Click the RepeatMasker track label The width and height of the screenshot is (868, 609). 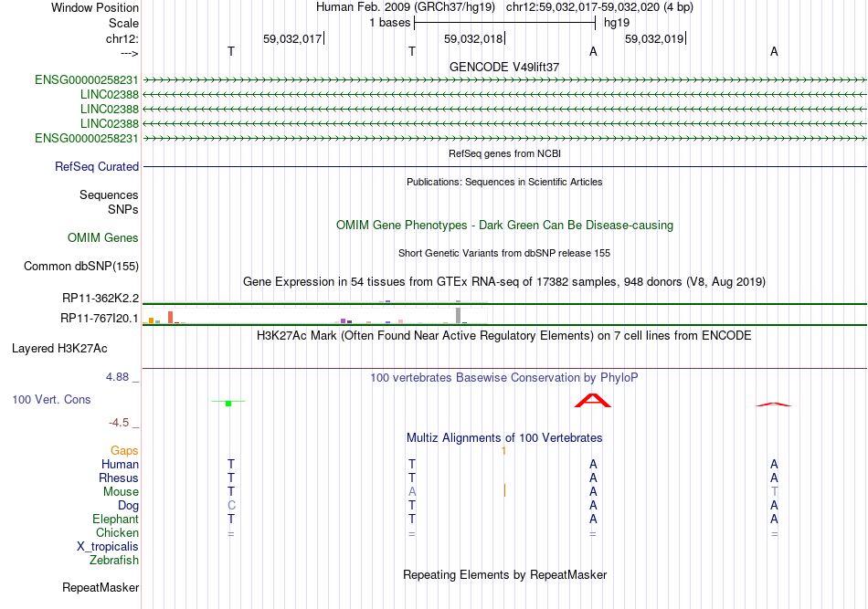(101, 587)
